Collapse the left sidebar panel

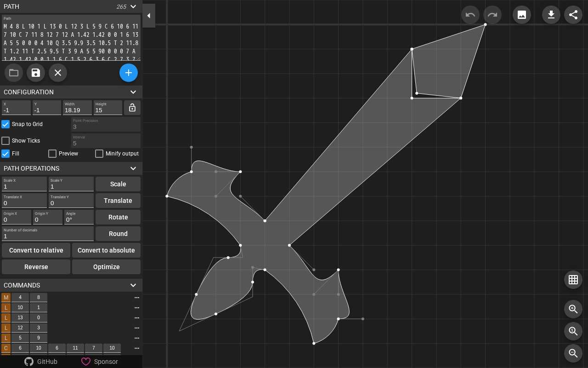point(149,16)
